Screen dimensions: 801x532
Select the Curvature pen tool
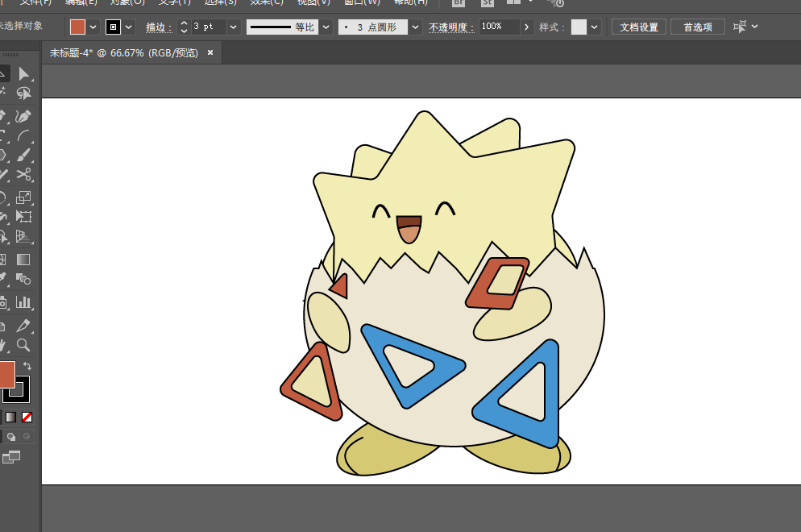[x=23, y=117]
